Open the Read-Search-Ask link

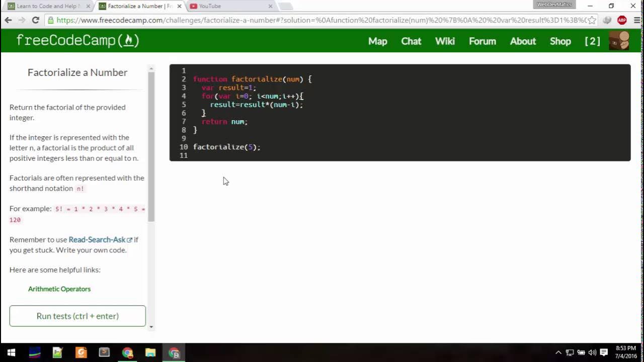100,239
